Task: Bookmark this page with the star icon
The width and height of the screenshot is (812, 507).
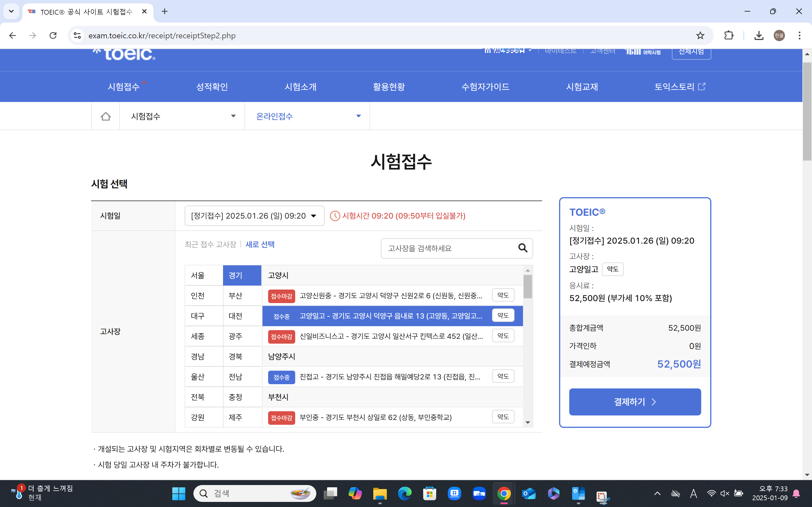Action: click(700, 35)
